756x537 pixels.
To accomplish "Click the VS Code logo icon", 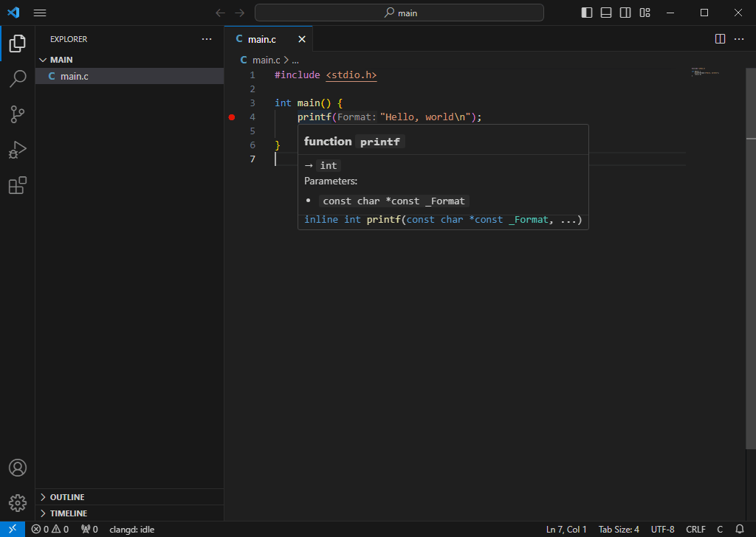I will (13, 13).
